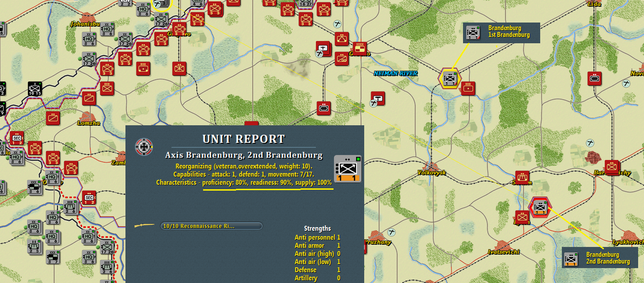
Task: Click the Pruzhany city label
Action: pos(377,242)
